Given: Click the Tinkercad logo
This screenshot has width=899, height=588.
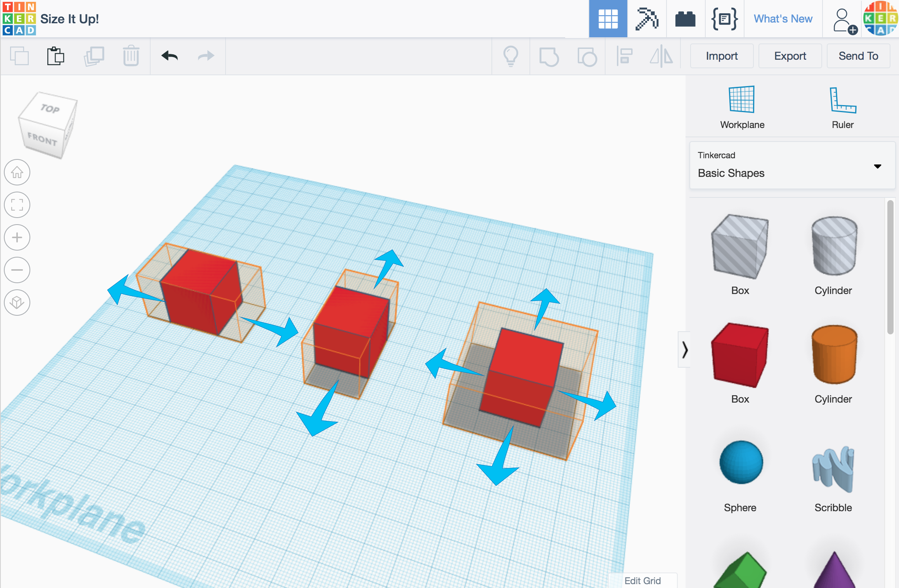Looking at the screenshot, I should 19,19.
